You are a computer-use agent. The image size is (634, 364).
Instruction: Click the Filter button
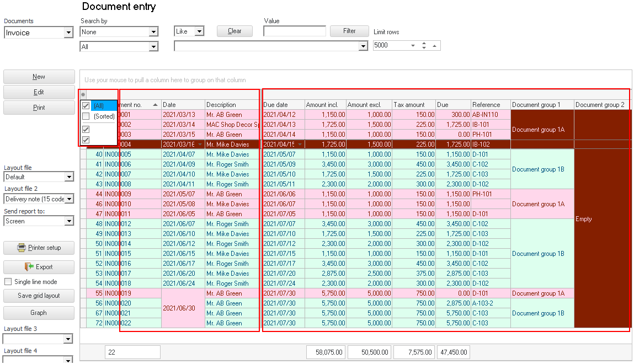pos(349,31)
